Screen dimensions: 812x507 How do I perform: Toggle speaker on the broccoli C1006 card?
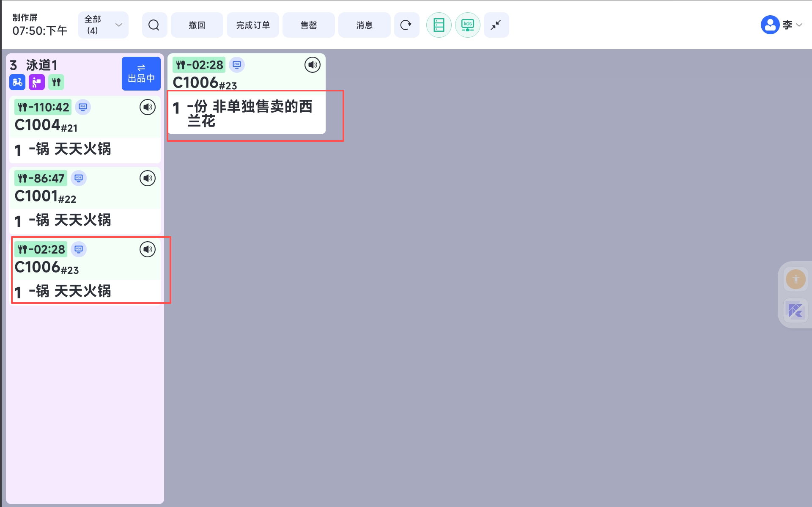(313, 65)
